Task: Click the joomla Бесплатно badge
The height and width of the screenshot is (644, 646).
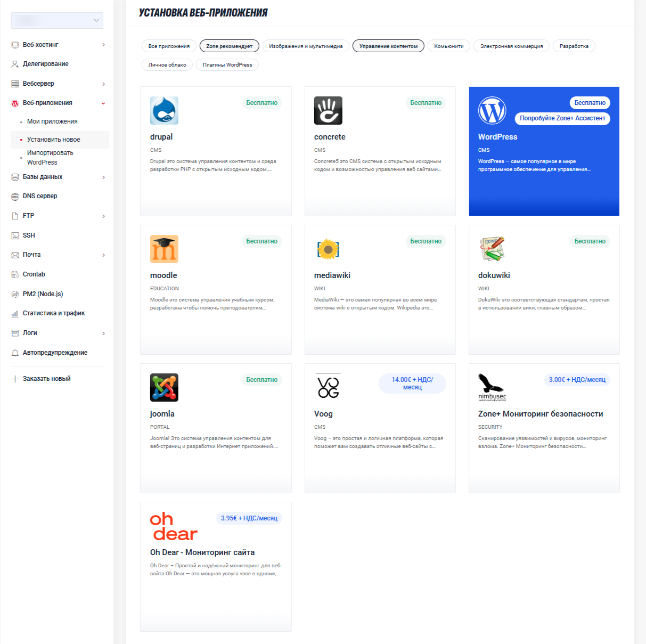Action: [261, 380]
